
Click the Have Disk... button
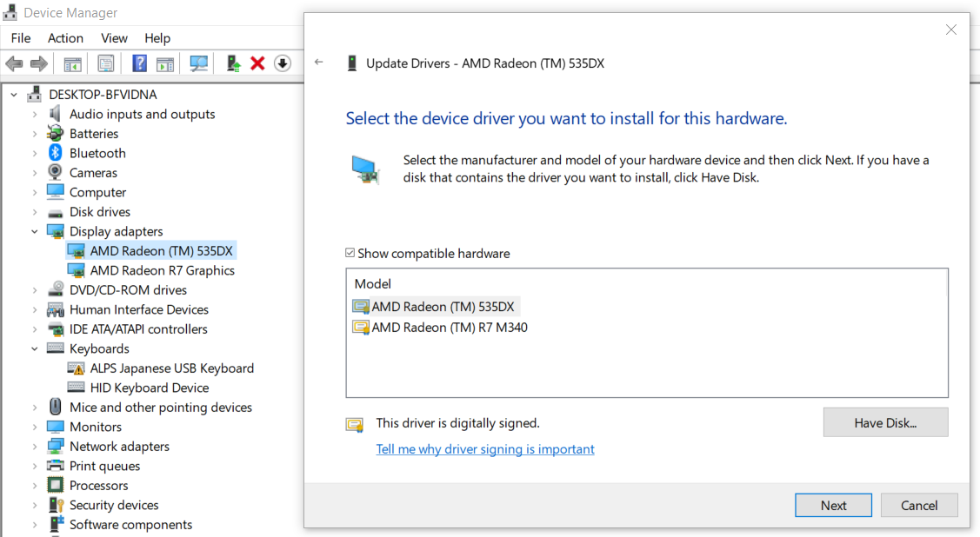(x=885, y=422)
